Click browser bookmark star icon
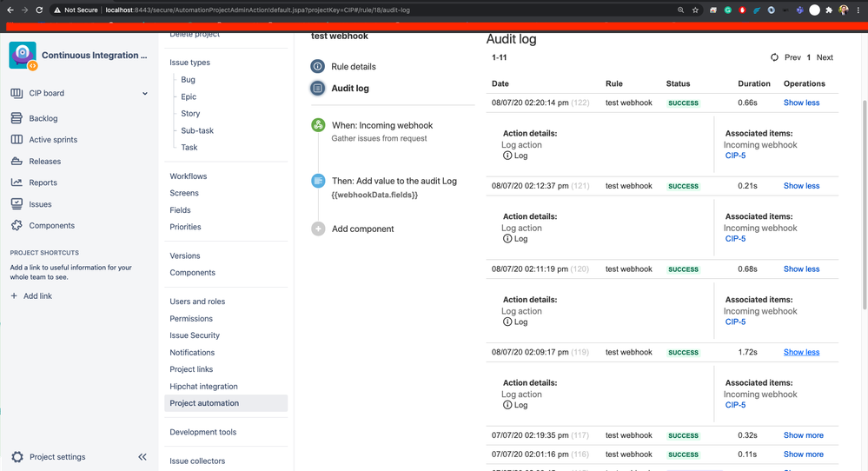This screenshot has width=868, height=471. click(x=695, y=10)
